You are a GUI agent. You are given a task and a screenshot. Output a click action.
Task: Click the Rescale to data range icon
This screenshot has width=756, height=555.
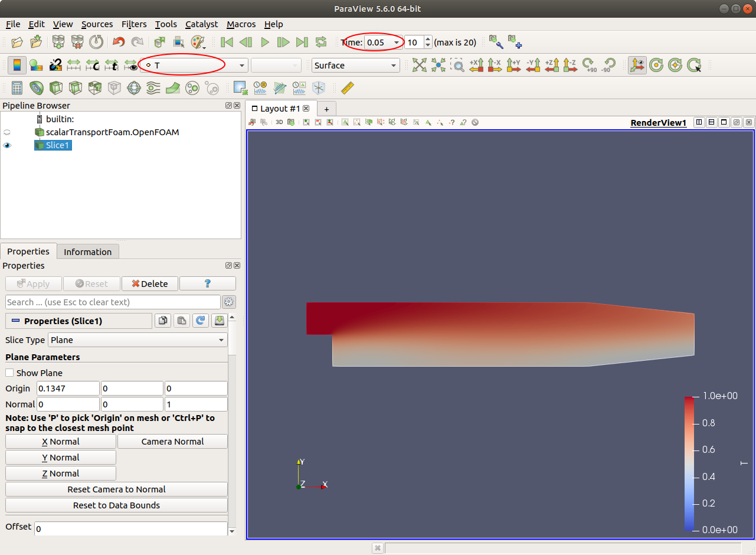pos(74,65)
